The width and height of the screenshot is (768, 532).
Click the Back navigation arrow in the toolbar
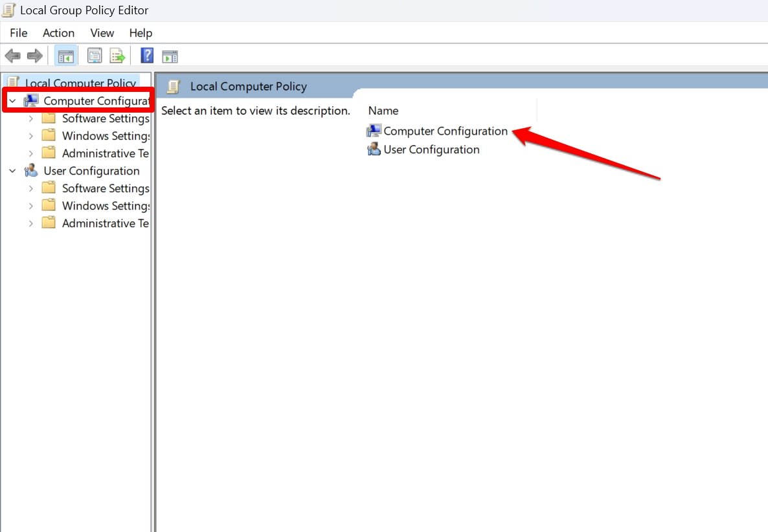(12, 56)
